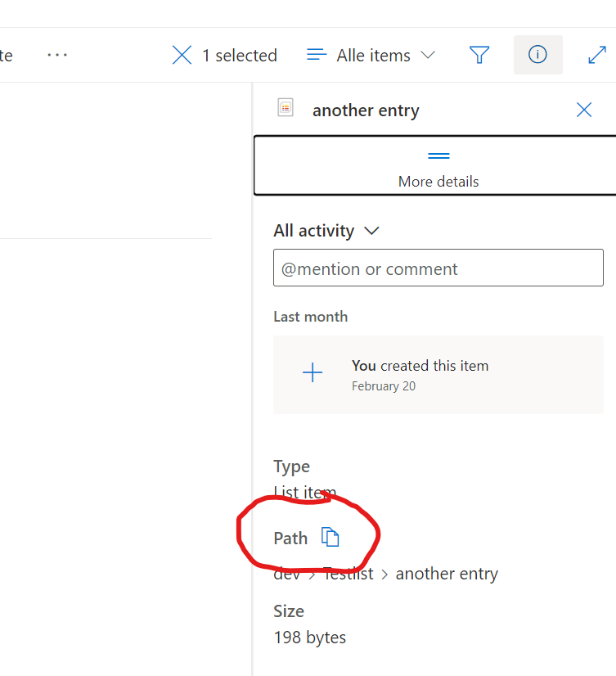
Task: Toggle the information details pane icon
Action: coord(537,55)
